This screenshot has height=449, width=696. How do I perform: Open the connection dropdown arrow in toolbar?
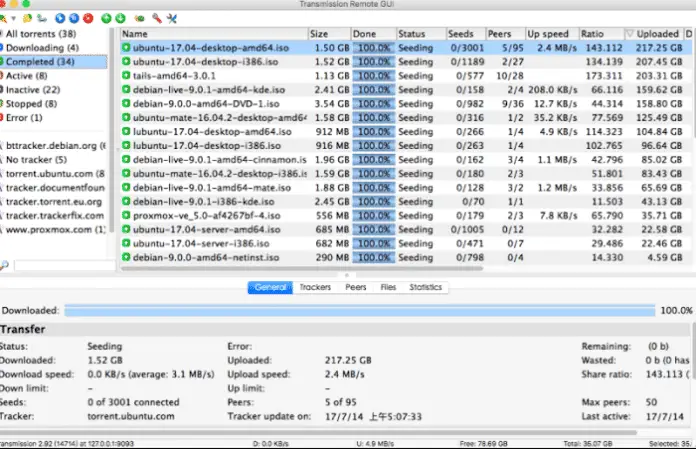click(13, 19)
